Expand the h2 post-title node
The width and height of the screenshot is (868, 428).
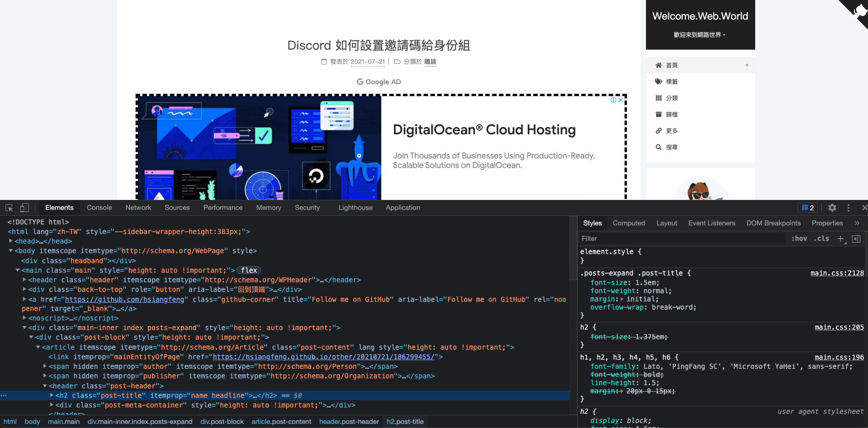tap(52, 396)
